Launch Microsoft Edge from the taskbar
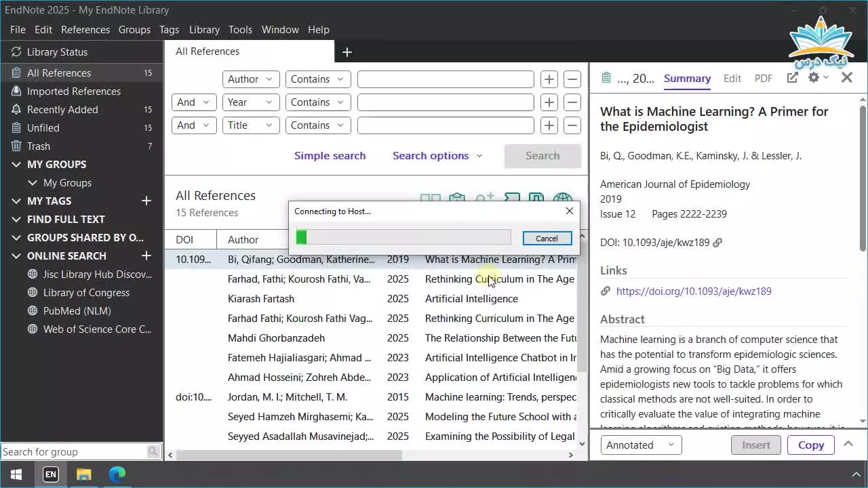 click(x=117, y=474)
